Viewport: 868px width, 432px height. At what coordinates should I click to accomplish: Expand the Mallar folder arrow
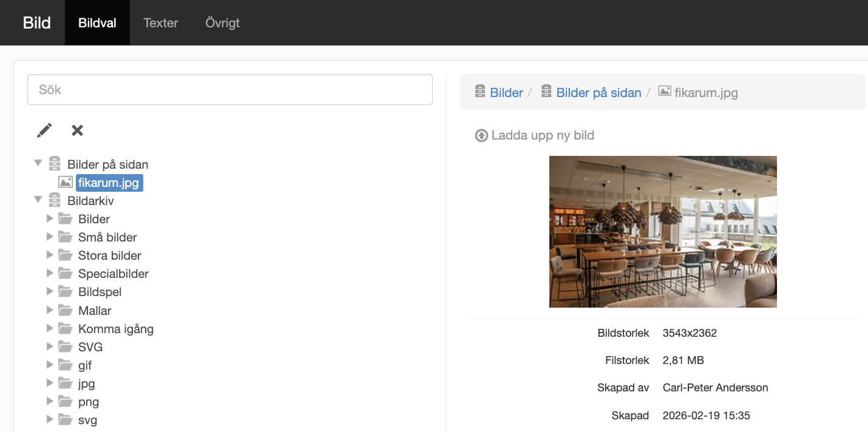pos(50,310)
